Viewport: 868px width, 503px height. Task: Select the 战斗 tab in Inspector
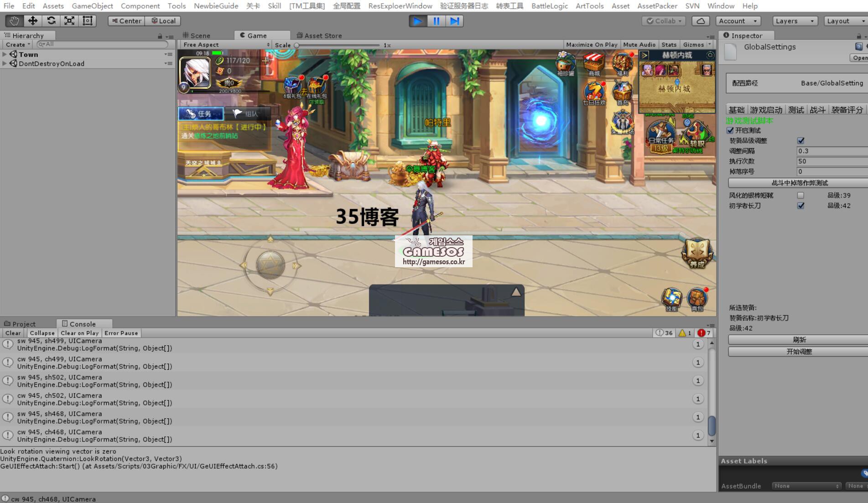(x=817, y=110)
